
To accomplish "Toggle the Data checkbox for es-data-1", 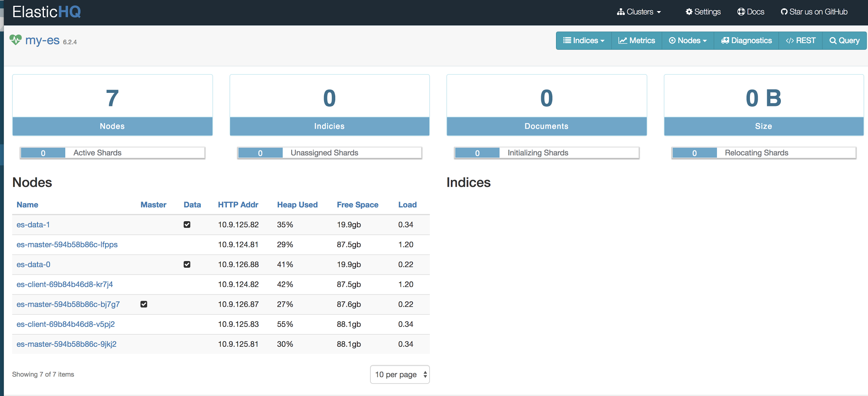I will point(187,224).
